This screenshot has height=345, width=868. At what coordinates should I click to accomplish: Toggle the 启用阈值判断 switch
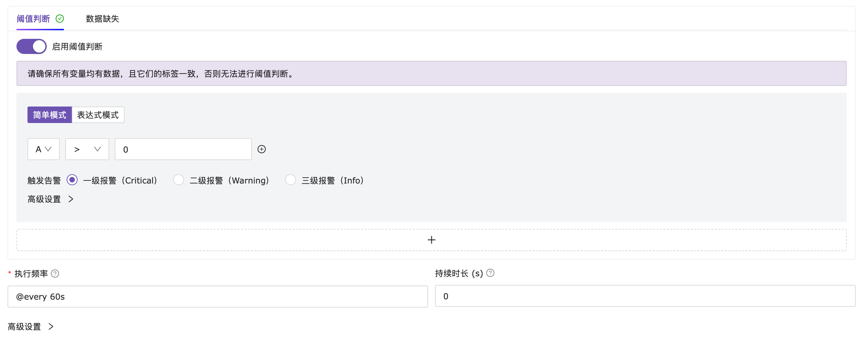[x=32, y=46]
